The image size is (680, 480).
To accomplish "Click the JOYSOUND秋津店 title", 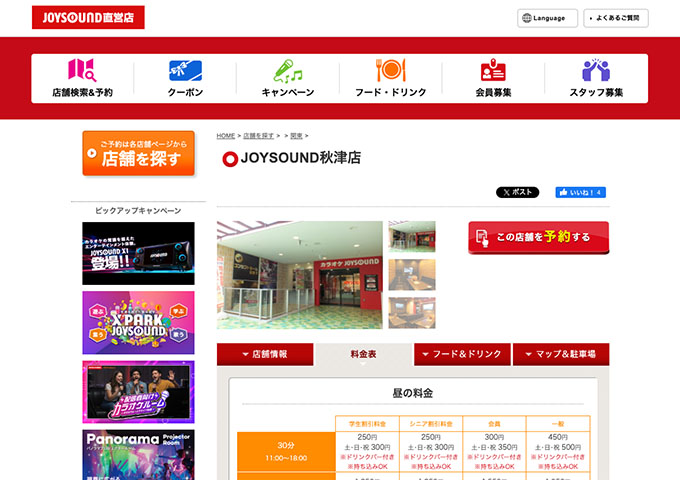I will [x=301, y=158].
